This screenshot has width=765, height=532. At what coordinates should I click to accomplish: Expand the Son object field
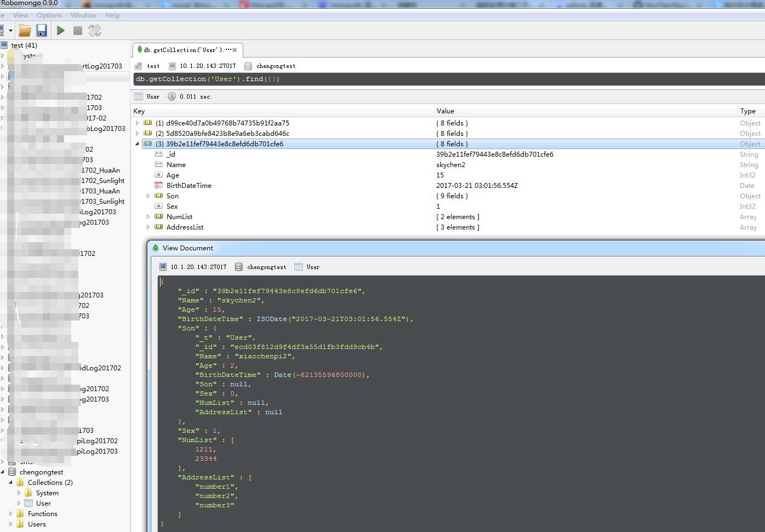(148, 196)
